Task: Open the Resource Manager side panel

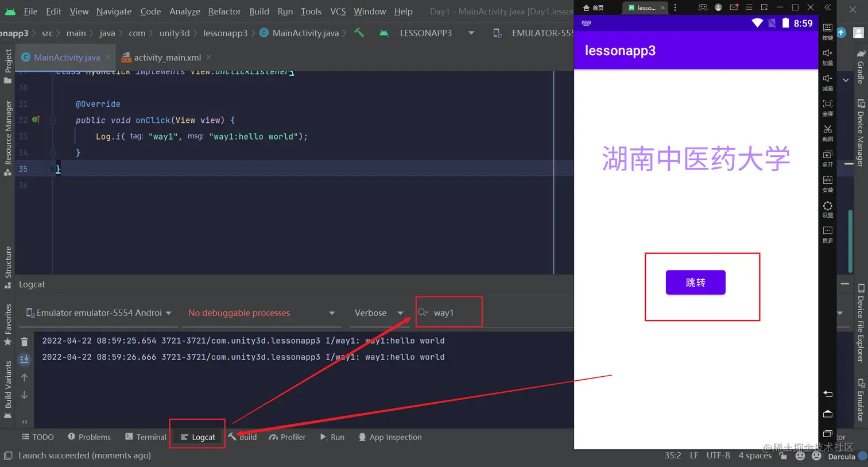Action: coord(8,138)
